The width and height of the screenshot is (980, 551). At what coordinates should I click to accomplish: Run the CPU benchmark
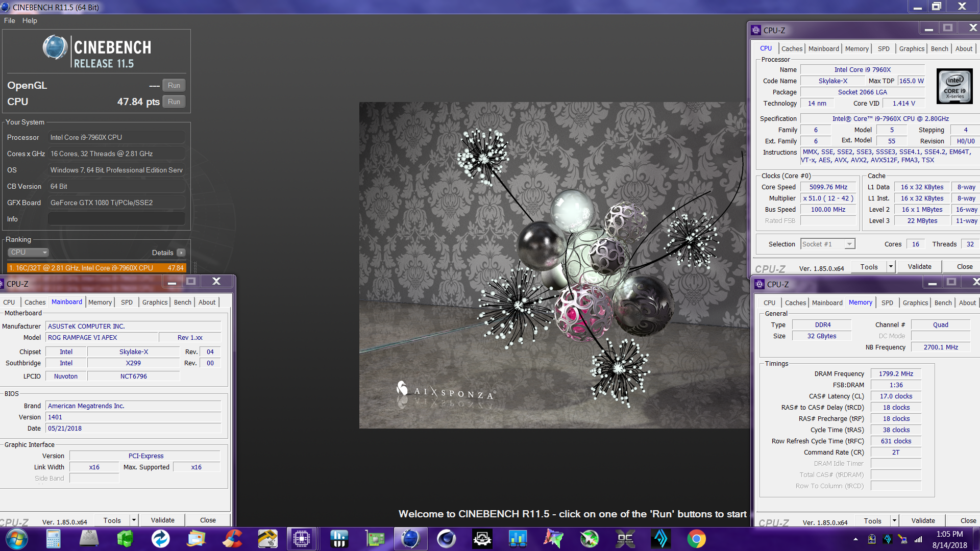pos(174,102)
